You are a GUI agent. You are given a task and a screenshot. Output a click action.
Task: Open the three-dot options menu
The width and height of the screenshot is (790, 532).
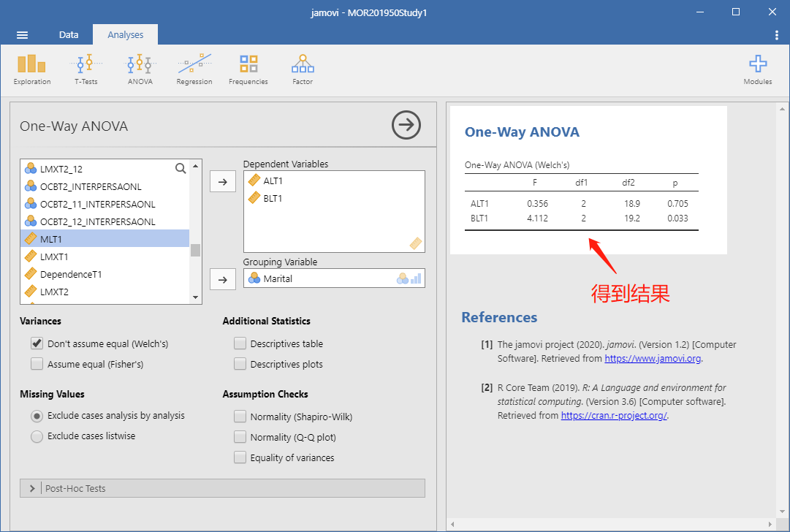[x=776, y=35]
